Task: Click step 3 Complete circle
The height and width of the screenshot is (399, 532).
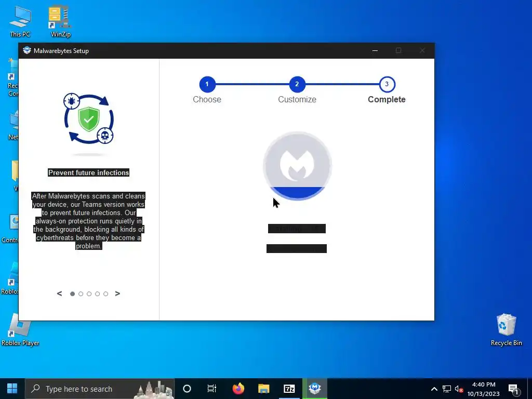Action: (x=387, y=84)
